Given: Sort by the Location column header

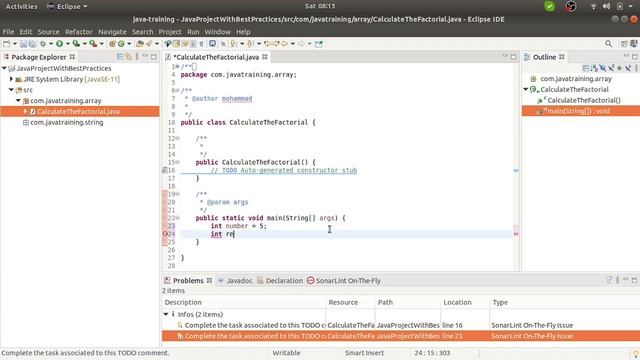Looking at the screenshot, I should tap(465, 302).
